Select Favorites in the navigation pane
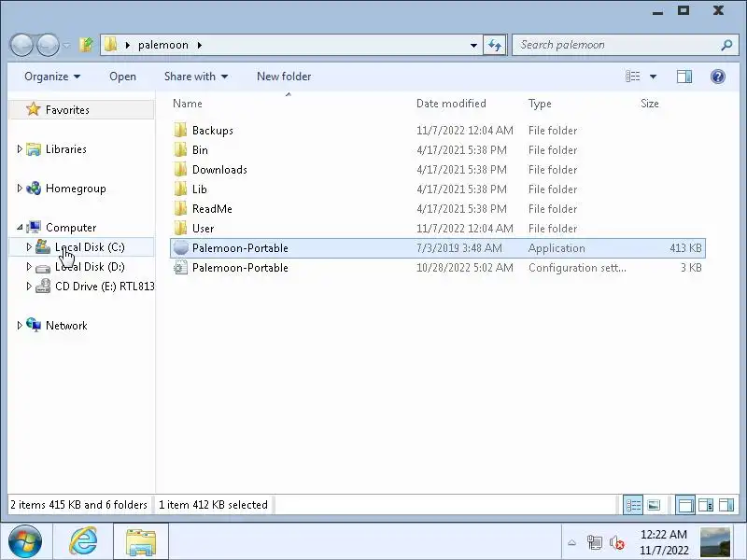This screenshot has width=747, height=560. pos(81,109)
